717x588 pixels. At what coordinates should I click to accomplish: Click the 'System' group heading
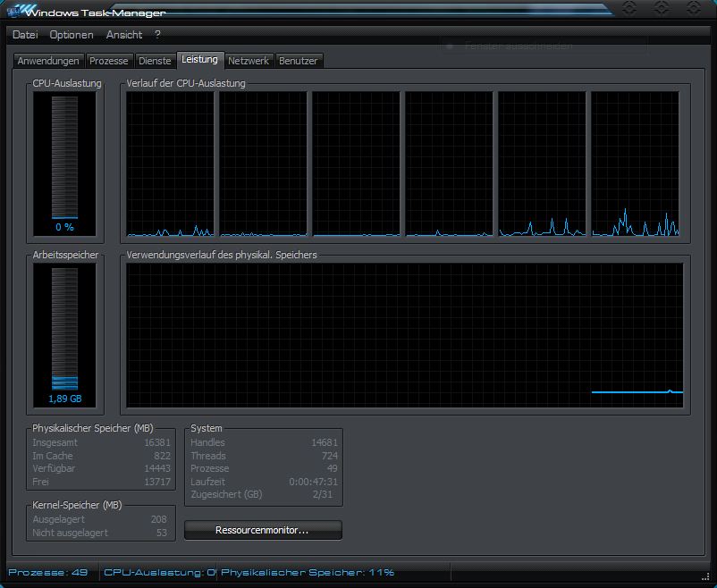[207, 428]
